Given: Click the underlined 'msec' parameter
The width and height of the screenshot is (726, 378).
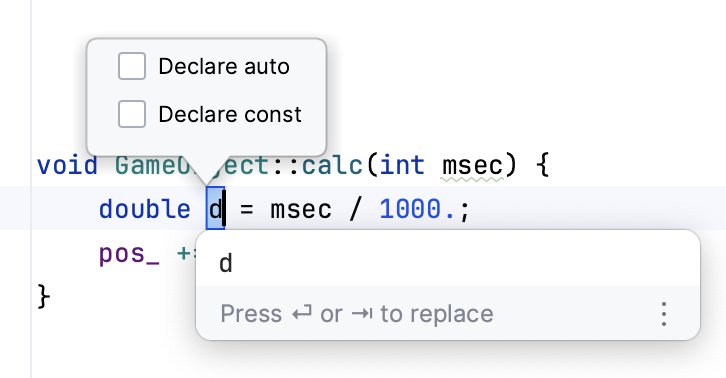Looking at the screenshot, I should (472, 166).
